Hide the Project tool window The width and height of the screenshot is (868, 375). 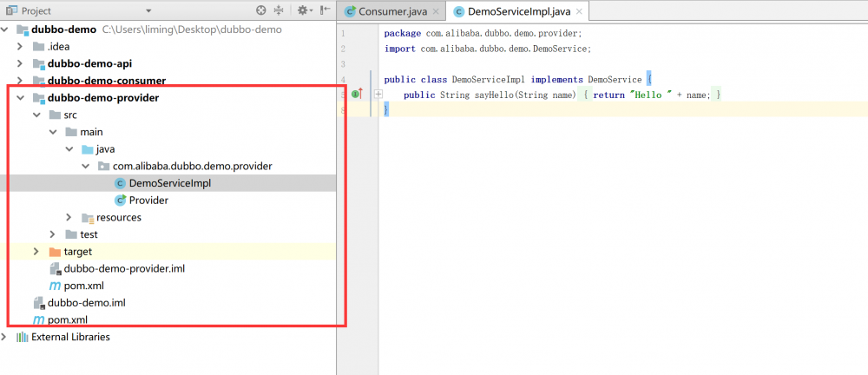pos(325,10)
